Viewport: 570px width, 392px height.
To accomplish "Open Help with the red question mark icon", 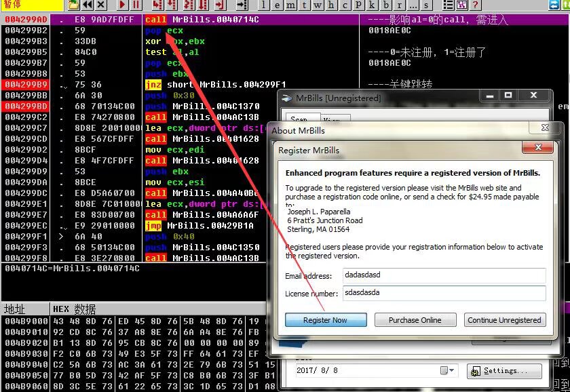I will click(475, 5).
